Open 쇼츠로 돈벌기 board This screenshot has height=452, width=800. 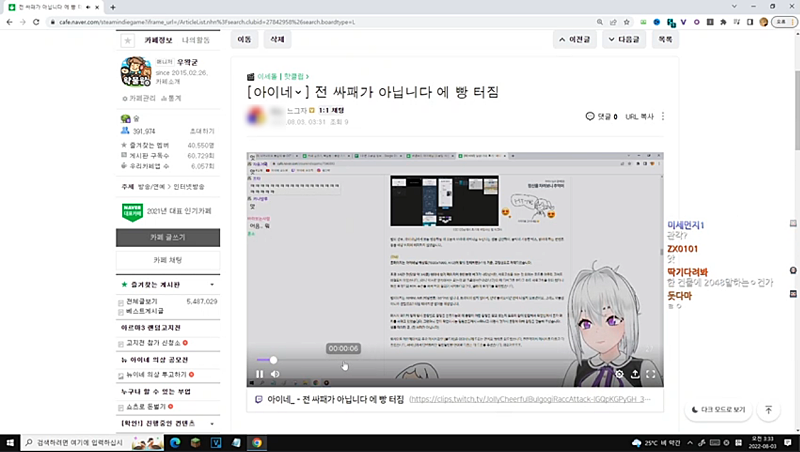pos(146,407)
